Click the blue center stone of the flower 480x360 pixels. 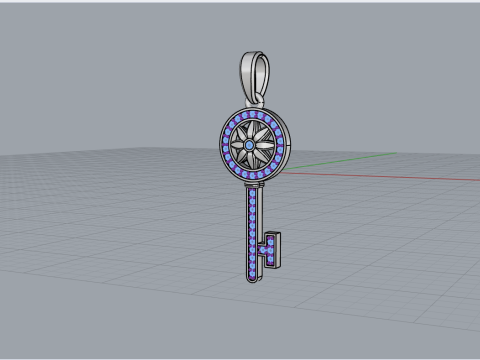point(249,145)
